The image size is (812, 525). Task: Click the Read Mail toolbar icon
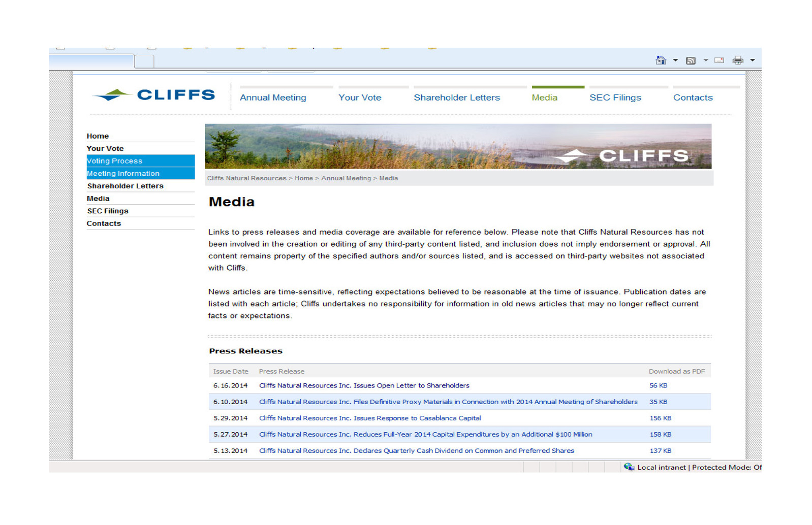tap(719, 60)
